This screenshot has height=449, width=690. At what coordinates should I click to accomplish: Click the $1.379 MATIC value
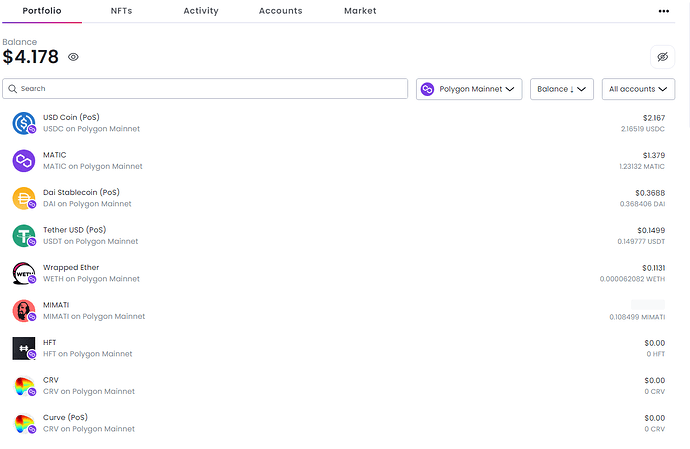654,155
